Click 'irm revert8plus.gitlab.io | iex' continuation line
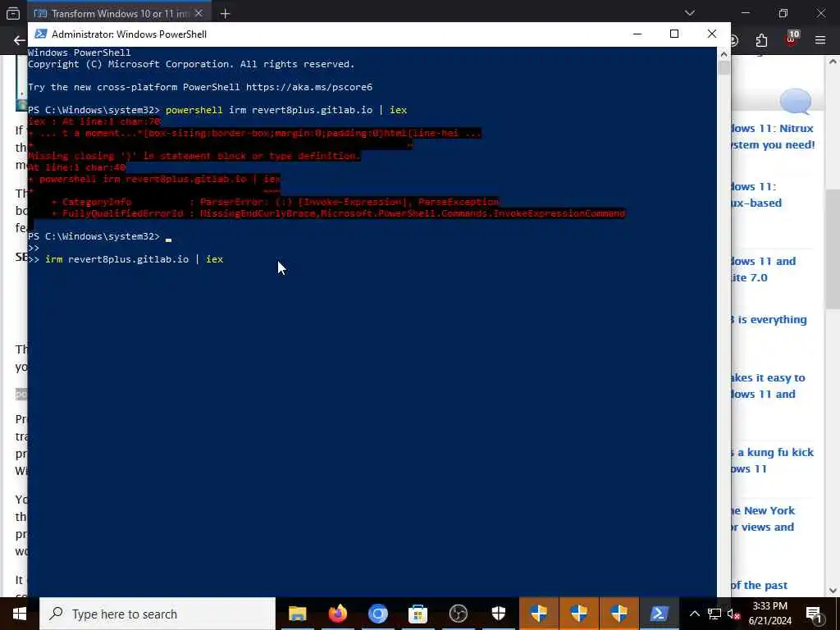The height and width of the screenshot is (630, 840). pyautogui.click(x=134, y=259)
